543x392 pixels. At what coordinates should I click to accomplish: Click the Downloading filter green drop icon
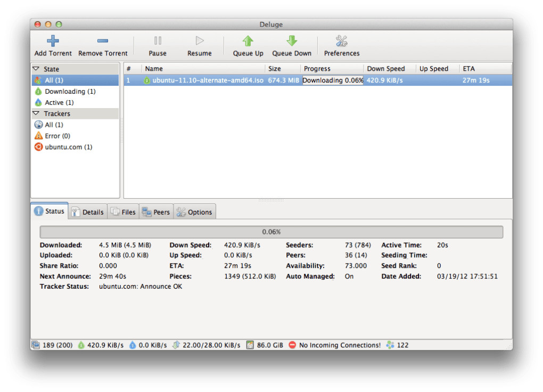38,91
